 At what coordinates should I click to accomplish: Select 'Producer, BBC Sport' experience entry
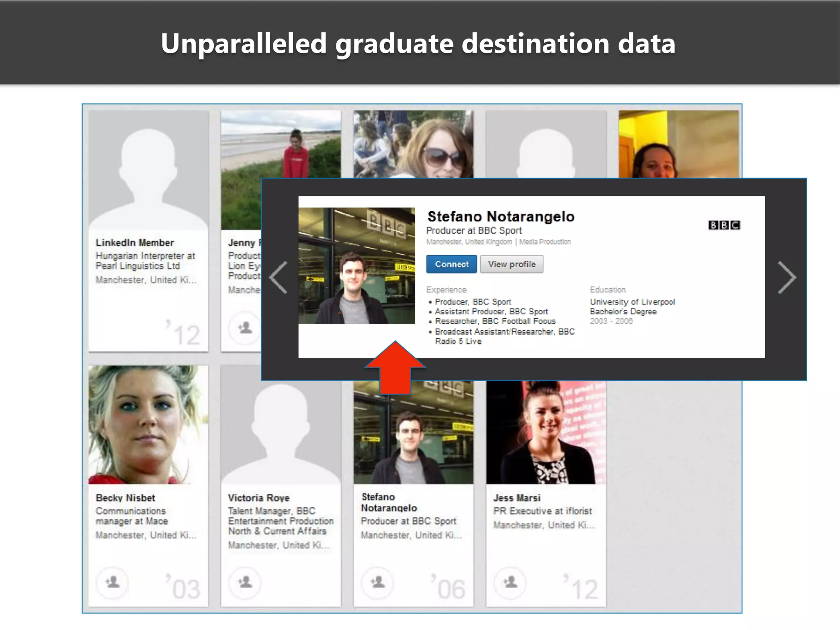click(473, 302)
